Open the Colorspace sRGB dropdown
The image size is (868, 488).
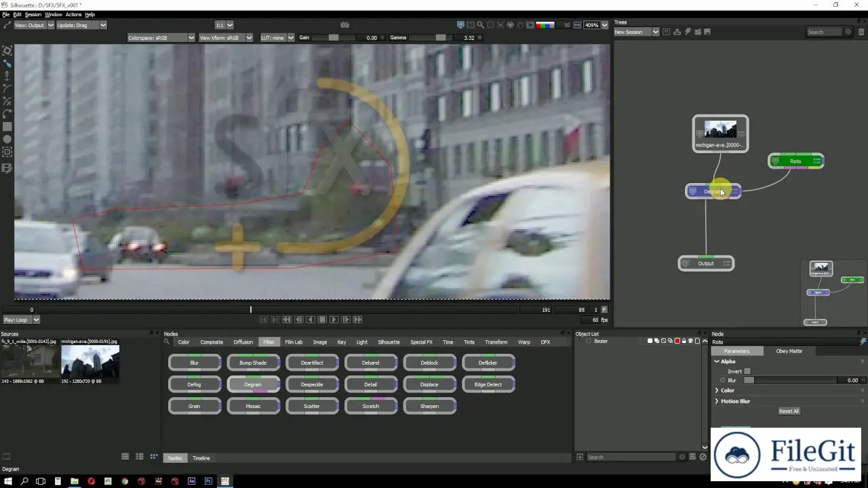[161, 38]
